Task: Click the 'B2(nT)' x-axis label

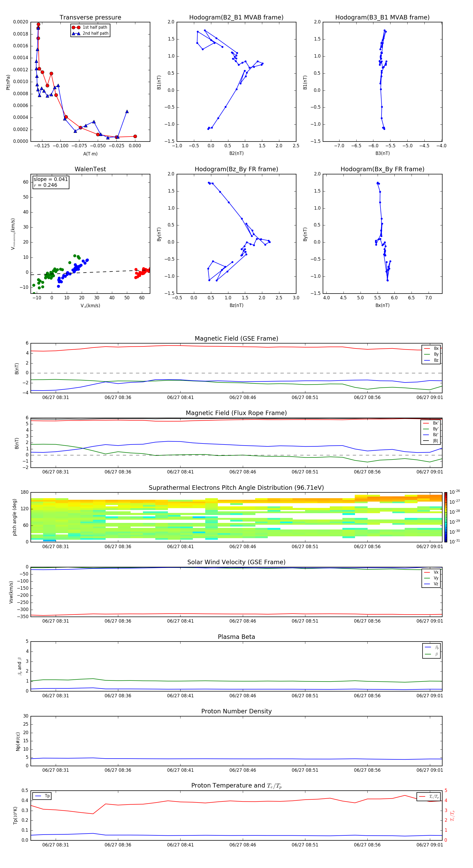Action: [x=236, y=154]
